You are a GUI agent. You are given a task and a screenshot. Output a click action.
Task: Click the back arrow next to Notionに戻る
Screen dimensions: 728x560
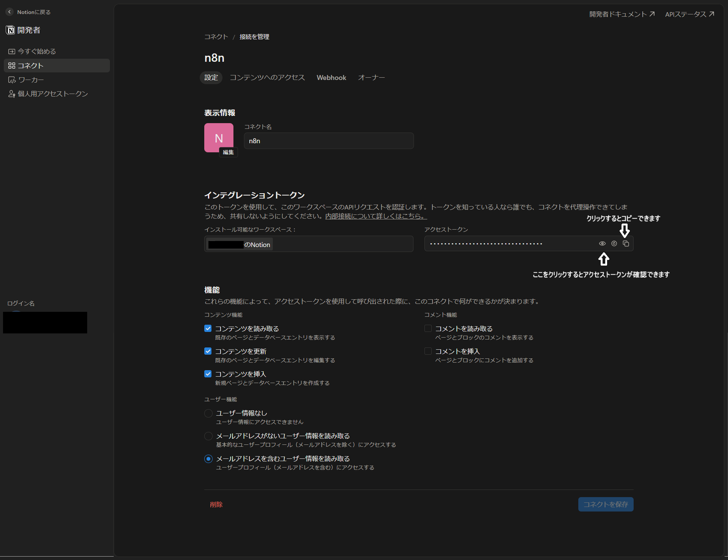(x=10, y=12)
